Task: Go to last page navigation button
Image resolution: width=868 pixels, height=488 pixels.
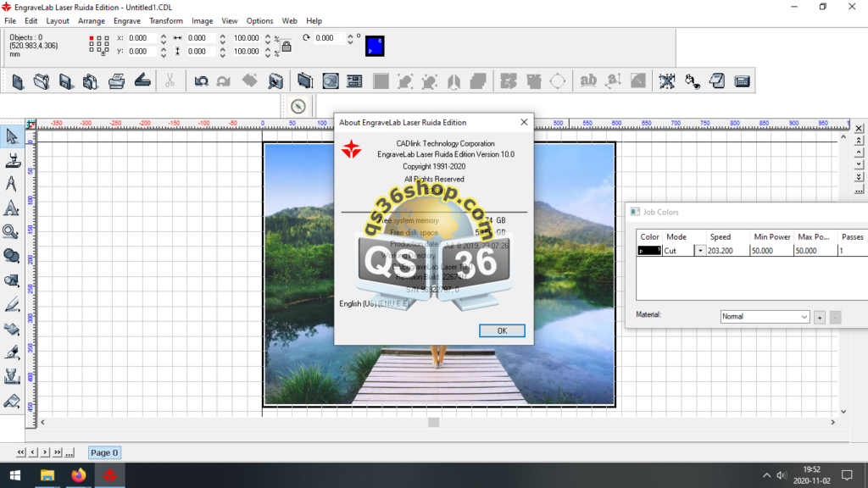Action: point(57,452)
